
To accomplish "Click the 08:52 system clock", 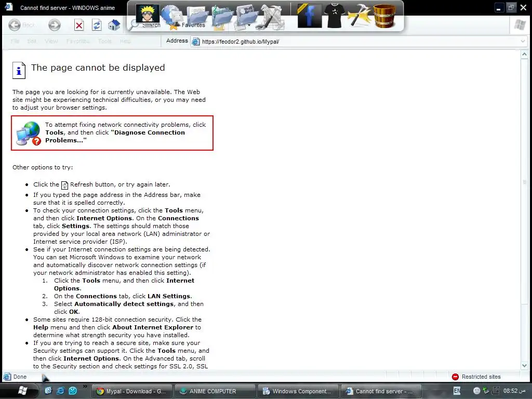I will pos(515,391).
